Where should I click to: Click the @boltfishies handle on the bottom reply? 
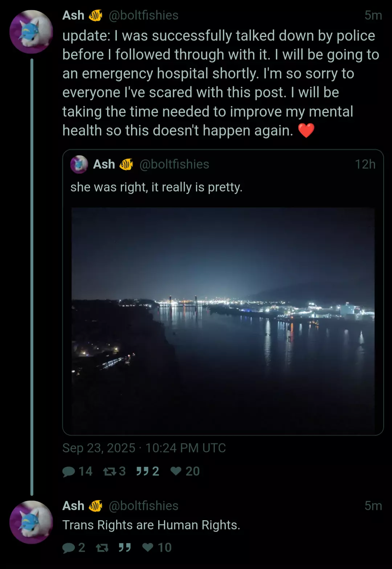(143, 506)
